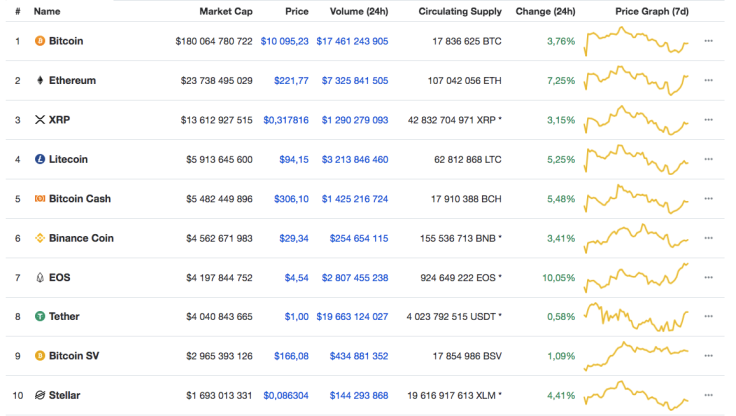
Task: Open the more options menu for Stellar
Action: (x=709, y=395)
